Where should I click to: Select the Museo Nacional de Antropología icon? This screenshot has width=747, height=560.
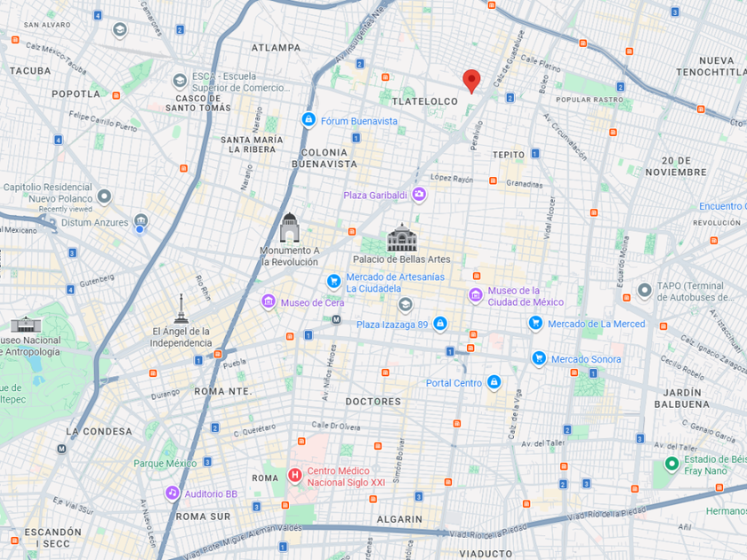coord(26,324)
